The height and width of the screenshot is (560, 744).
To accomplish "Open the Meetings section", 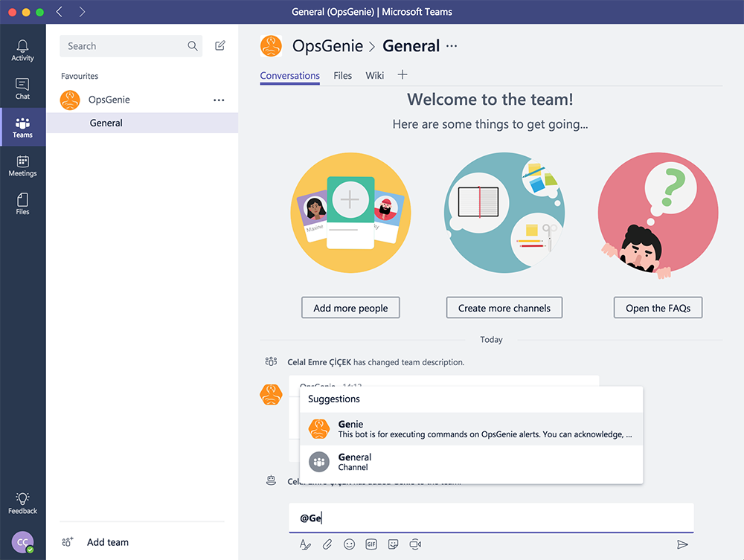I will pyautogui.click(x=22, y=166).
